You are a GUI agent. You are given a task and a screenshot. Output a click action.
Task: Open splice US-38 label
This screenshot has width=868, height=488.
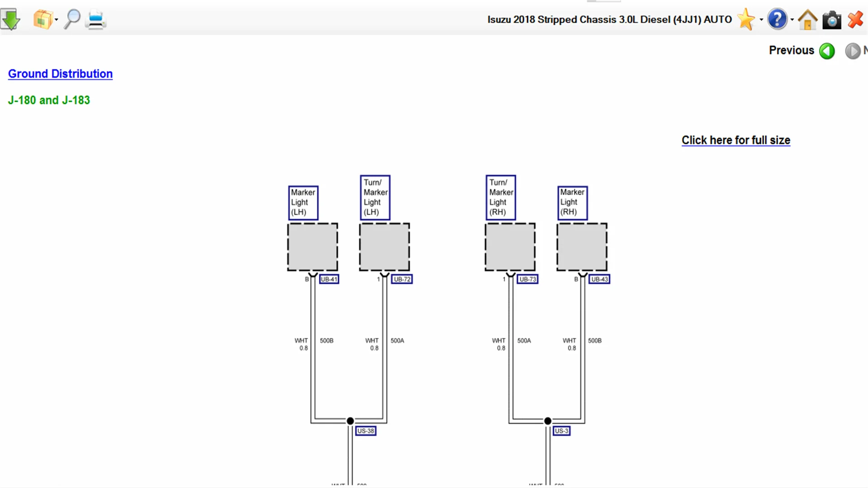[366, 431]
